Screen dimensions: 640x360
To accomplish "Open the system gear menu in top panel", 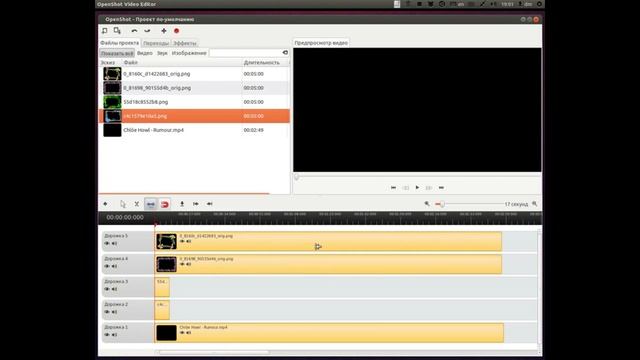I will 539,4.
